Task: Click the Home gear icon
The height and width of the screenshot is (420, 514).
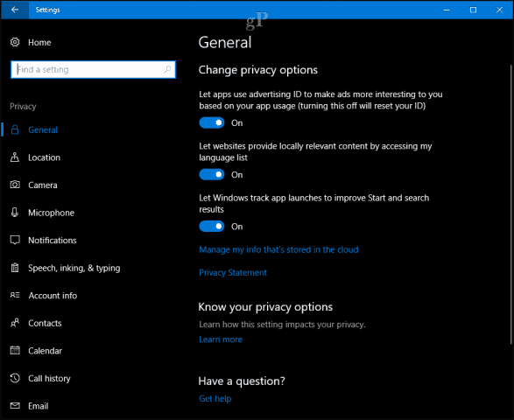Action: point(15,42)
